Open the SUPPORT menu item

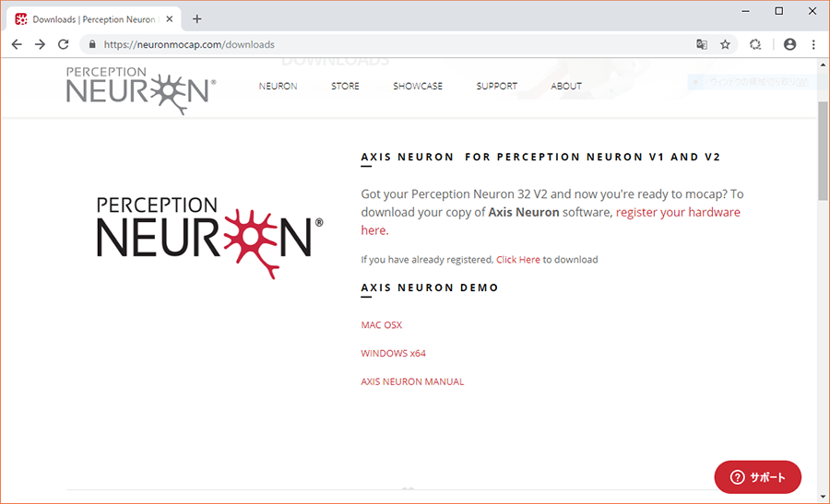tap(496, 87)
